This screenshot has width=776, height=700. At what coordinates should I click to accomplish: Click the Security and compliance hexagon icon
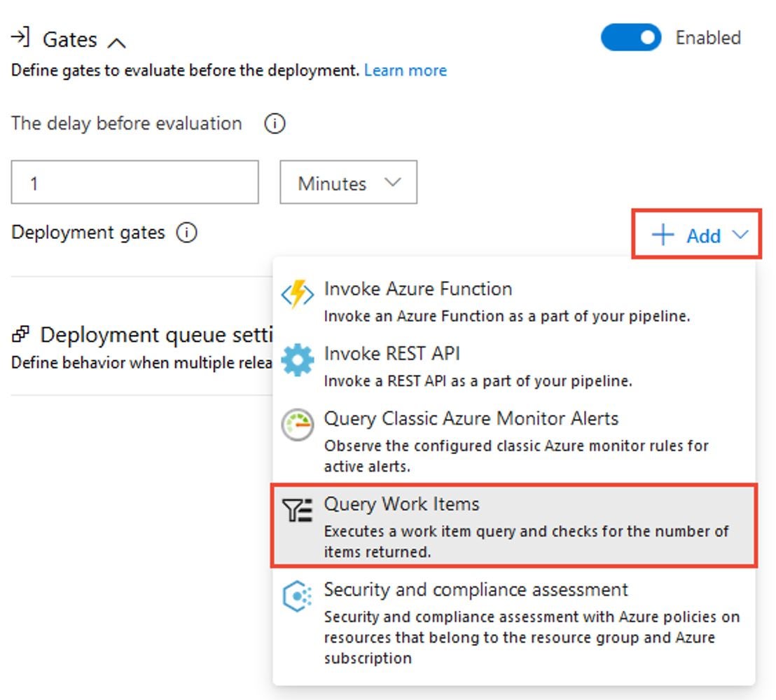coord(298,596)
